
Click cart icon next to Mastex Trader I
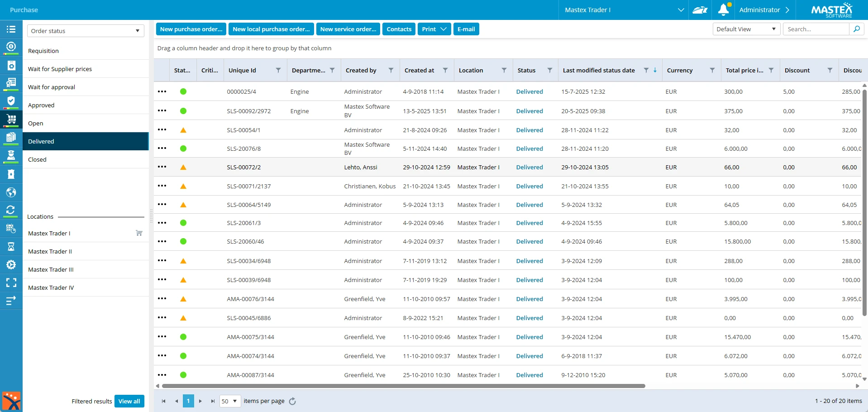click(139, 233)
